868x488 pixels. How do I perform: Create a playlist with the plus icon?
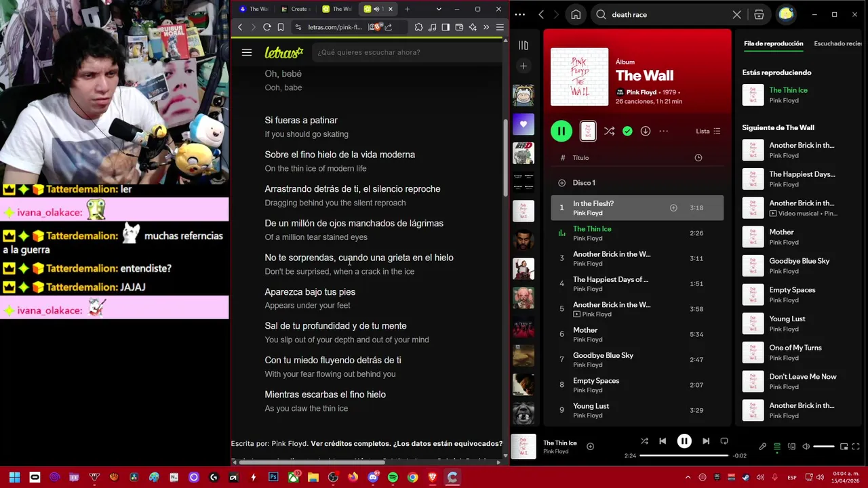523,66
